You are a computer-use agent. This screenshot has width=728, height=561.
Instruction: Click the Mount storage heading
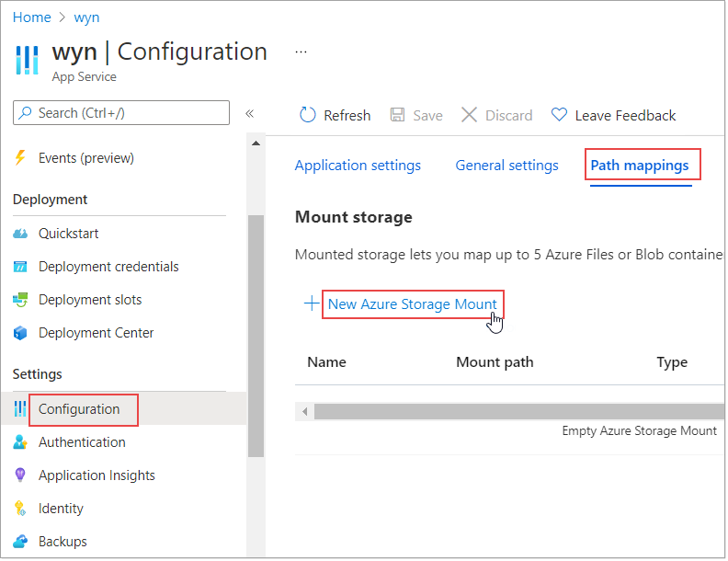coord(353,217)
